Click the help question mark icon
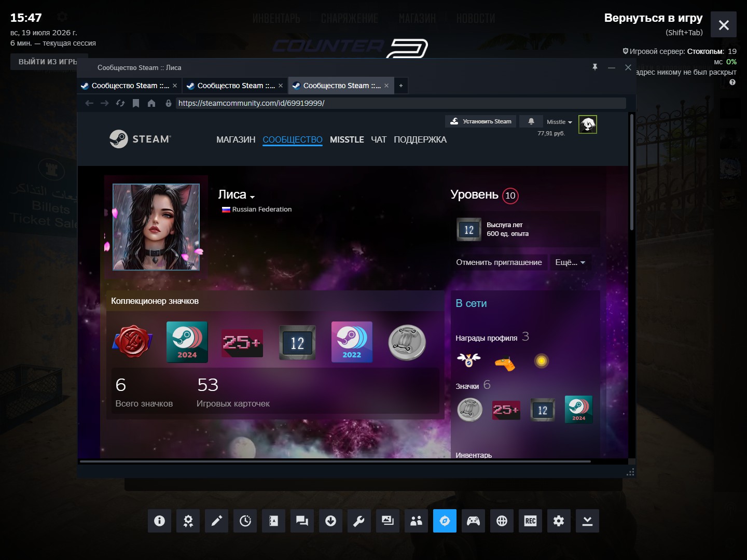The height and width of the screenshot is (560, 747). coord(732,82)
